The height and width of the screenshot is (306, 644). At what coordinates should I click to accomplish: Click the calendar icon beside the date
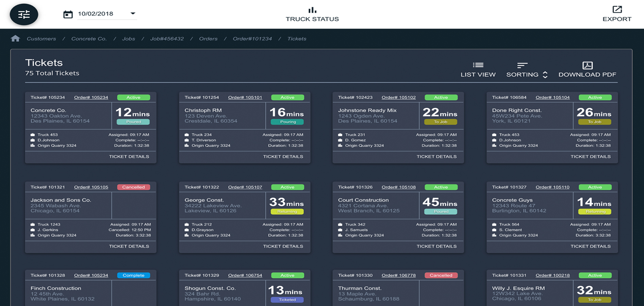pyautogui.click(x=68, y=14)
